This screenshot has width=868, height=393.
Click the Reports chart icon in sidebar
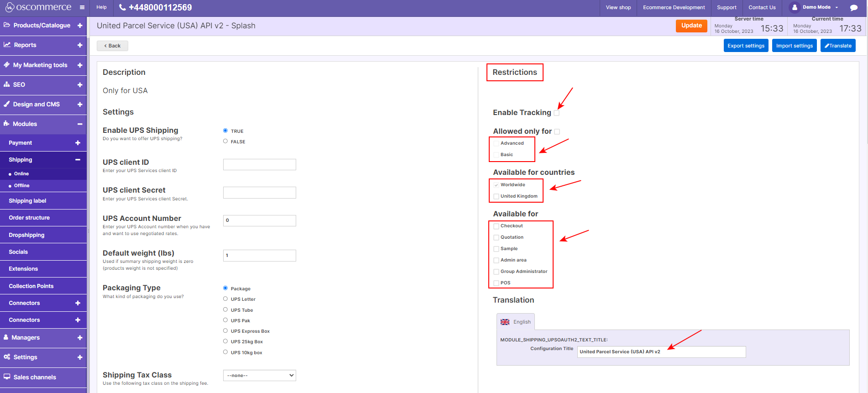7,45
